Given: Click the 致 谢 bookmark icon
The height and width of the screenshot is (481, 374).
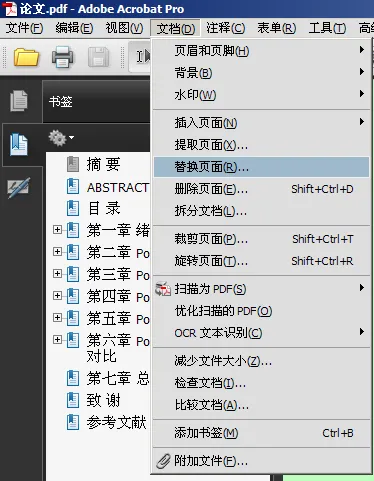Looking at the screenshot, I should tap(73, 400).
